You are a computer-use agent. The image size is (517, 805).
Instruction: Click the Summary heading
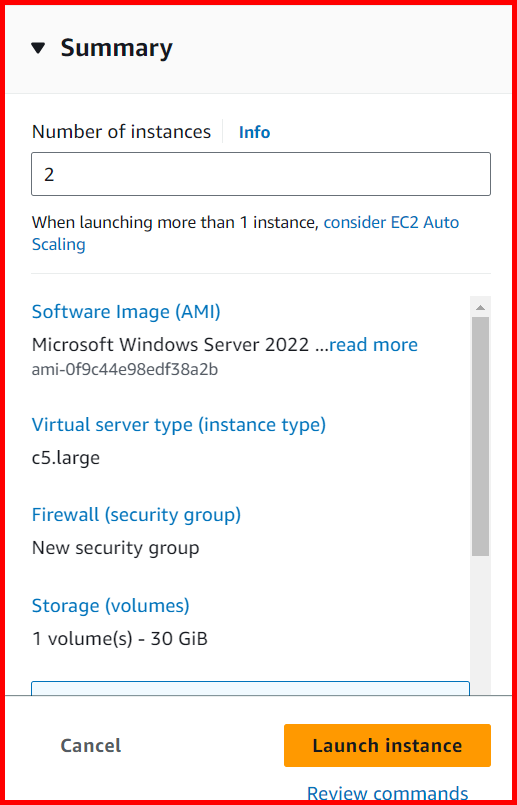pos(117,48)
